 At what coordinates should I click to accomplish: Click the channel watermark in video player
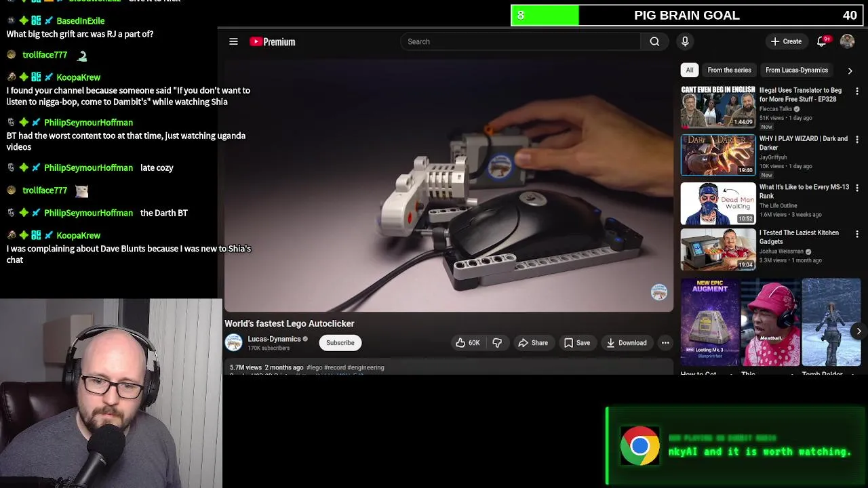click(659, 292)
